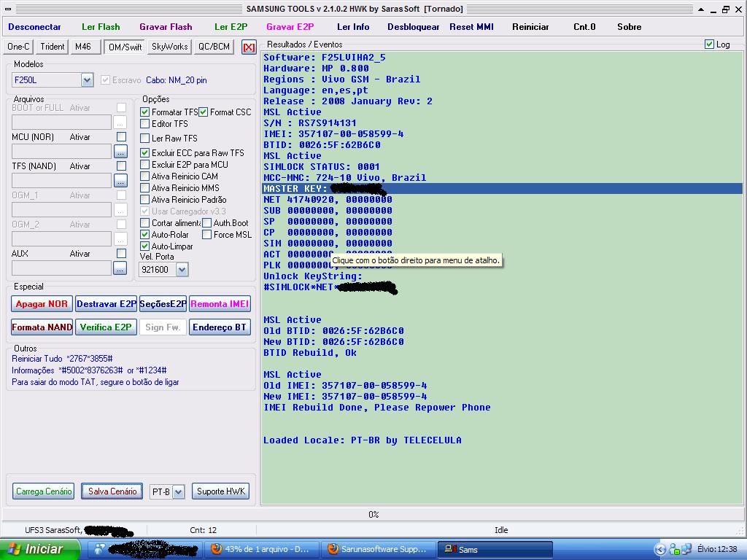Screen dimensions: 747x560
Task: Click Cnt.0 in the menu
Action: [x=584, y=27]
